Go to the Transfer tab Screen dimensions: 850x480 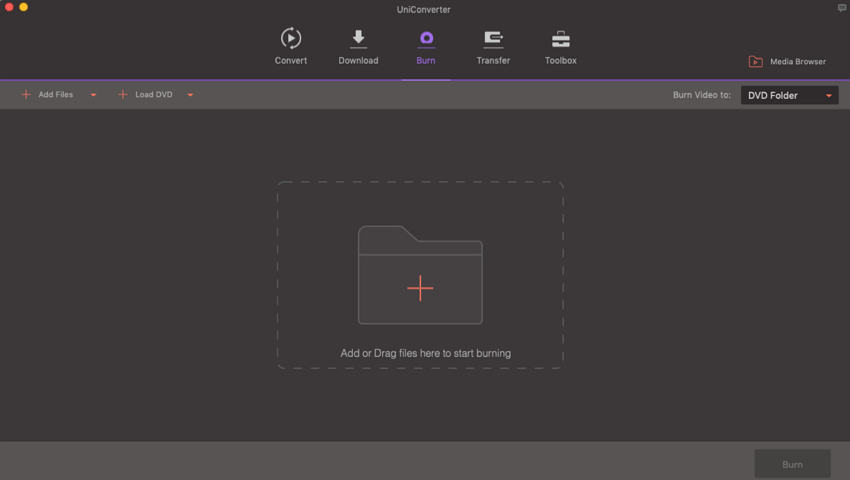pos(493,47)
